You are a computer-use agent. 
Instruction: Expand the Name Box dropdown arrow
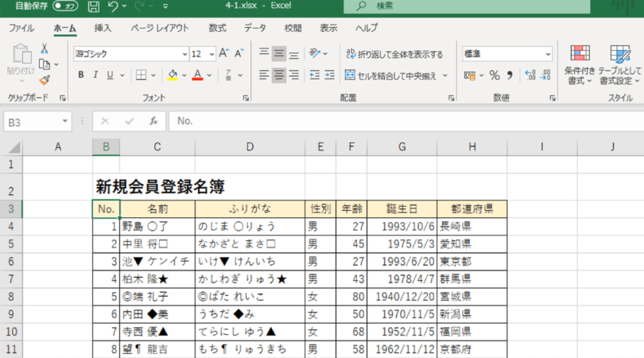66,121
